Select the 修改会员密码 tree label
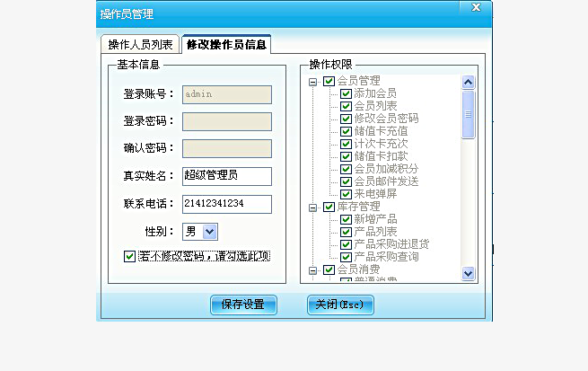The height and width of the screenshot is (371, 588). pyautogui.click(x=386, y=119)
